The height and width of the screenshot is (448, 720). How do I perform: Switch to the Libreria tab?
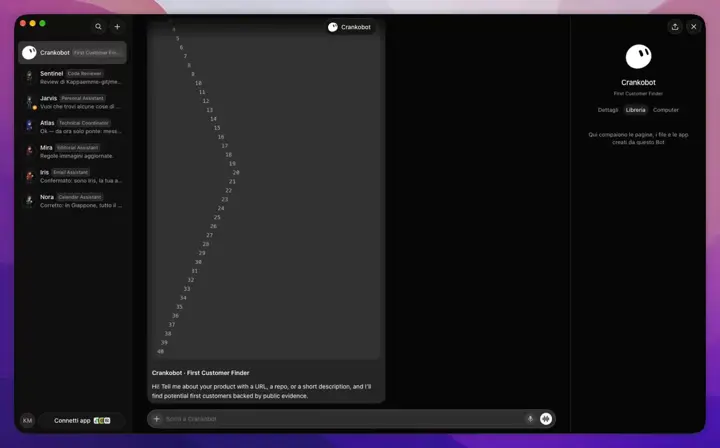coord(636,110)
